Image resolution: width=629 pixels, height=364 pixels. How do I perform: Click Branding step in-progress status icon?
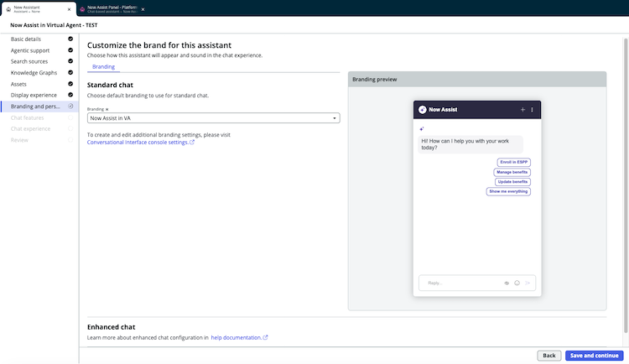[x=70, y=106]
